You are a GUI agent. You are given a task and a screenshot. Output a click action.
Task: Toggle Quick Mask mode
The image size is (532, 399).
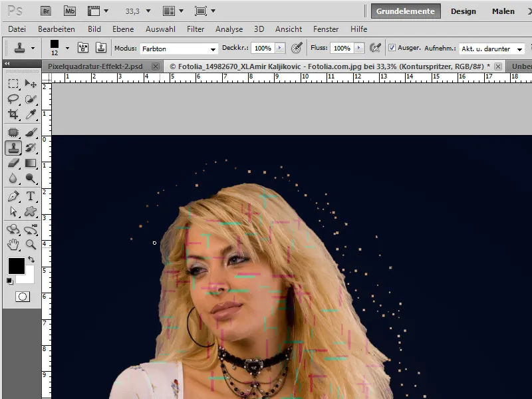coord(23,297)
